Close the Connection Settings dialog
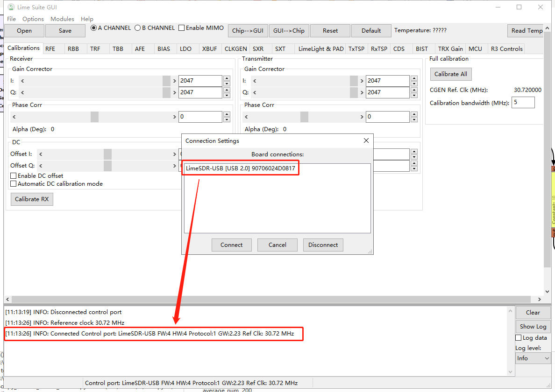 point(366,140)
